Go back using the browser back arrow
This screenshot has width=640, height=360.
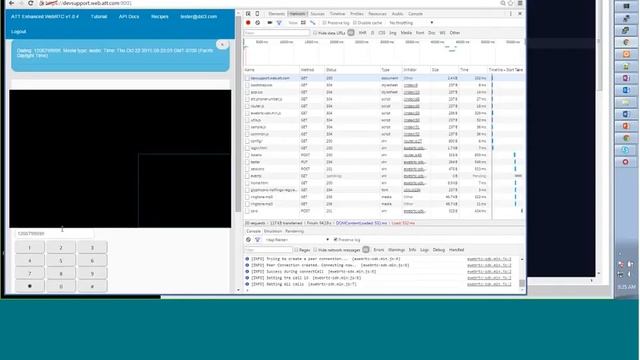coord(11,3)
